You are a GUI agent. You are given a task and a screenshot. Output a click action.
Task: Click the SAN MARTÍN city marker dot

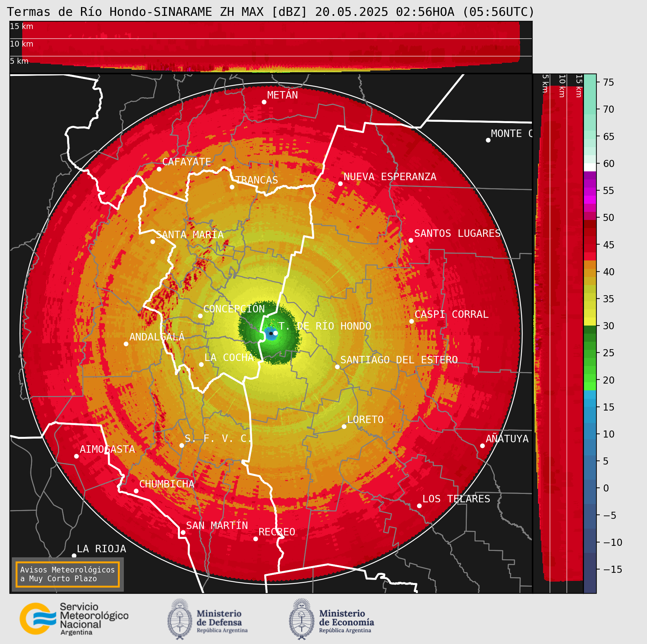[183, 532]
